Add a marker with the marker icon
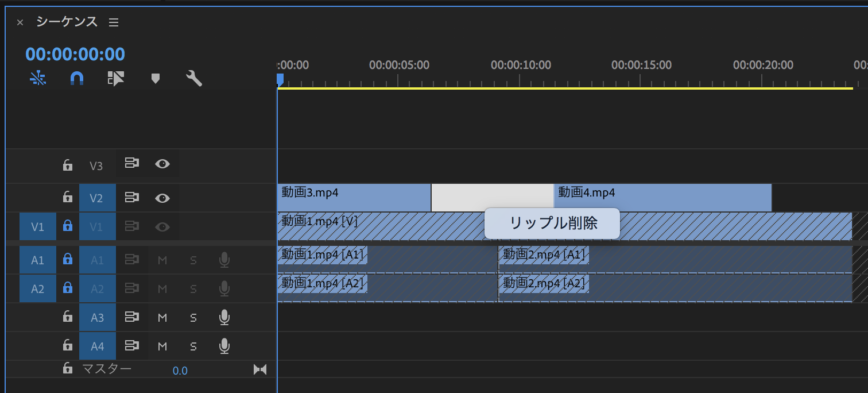The width and height of the screenshot is (868, 393). [155, 78]
